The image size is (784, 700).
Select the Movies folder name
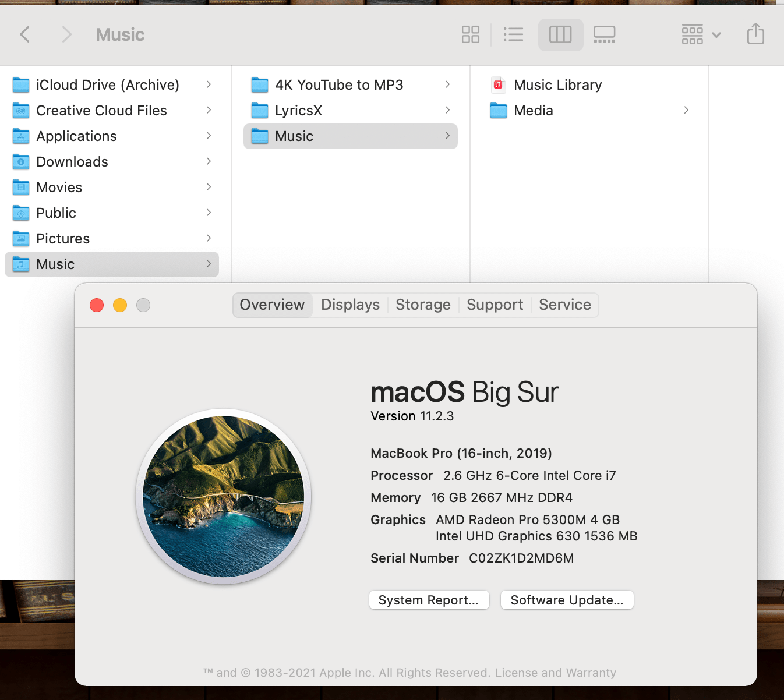click(x=59, y=188)
